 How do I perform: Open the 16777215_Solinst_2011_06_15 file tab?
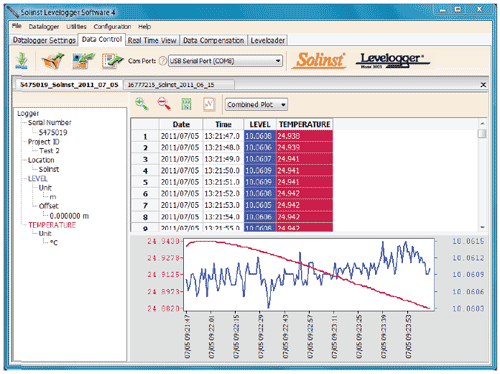[171, 85]
